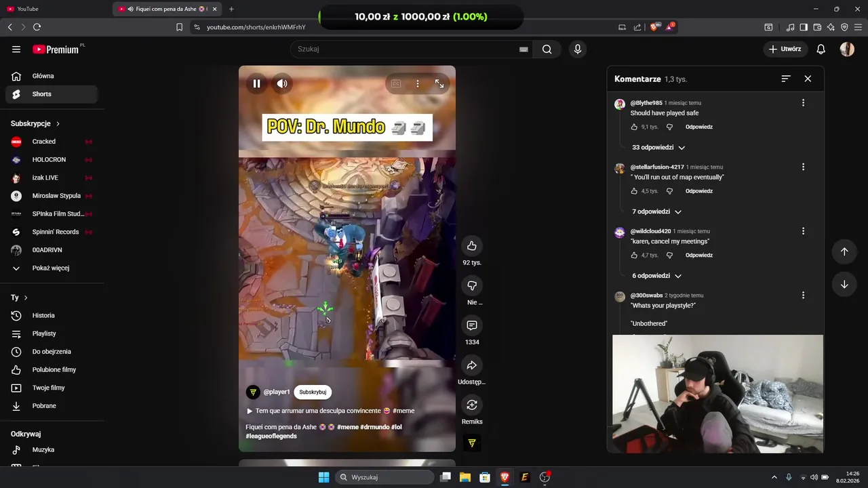Open options menu for @300swabs comment
The image size is (868, 488).
[x=803, y=296]
